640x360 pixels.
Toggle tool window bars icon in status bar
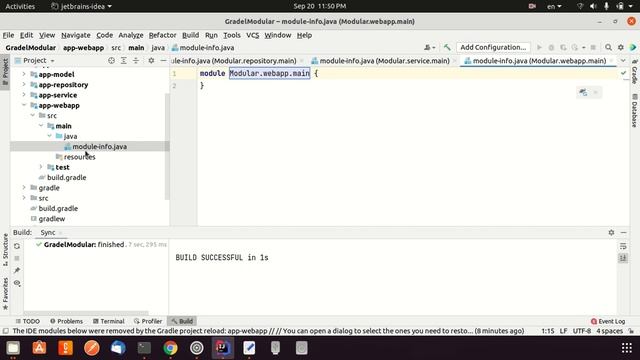click(6, 331)
